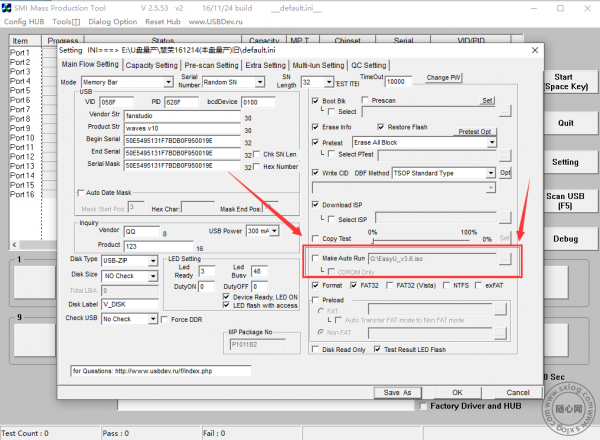Click the browse button beside Make Auto Run path
The height and width of the screenshot is (440, 600).
(505, 259)
